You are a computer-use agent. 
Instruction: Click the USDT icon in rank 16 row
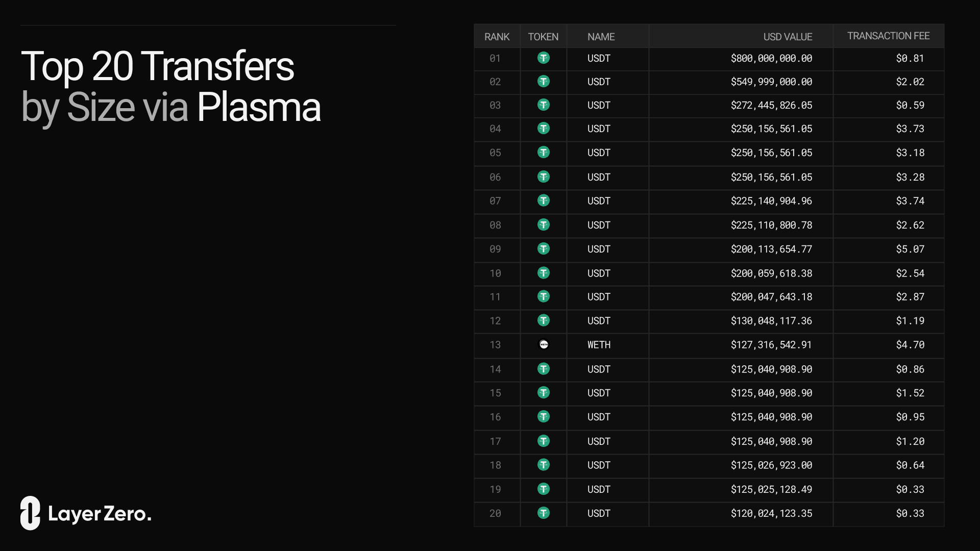point(544,417)
